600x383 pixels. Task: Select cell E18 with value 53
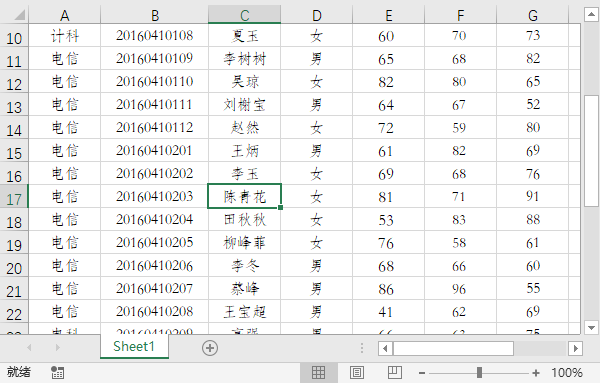point(388,219)
